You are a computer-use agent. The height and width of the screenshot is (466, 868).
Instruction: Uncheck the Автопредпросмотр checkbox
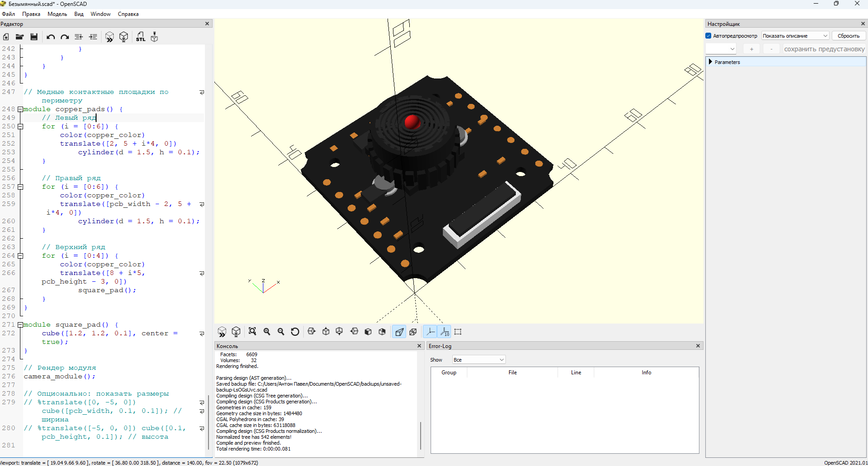click(x=708, y=36)
